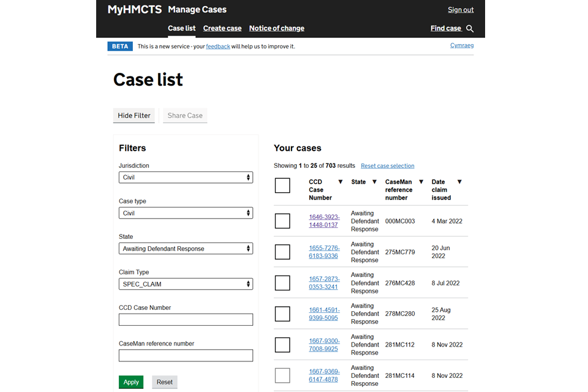Open the Jurisdiction dropdown
588x392 pixels.
click(x=186, y=178)
